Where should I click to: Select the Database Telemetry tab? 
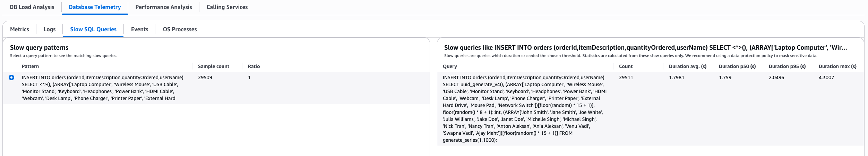pos(95,7)
